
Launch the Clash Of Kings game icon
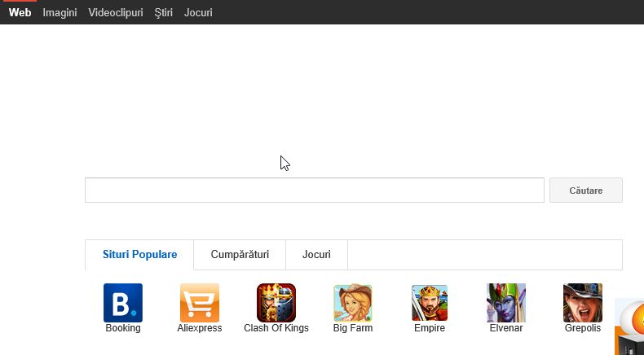(276, 303)
